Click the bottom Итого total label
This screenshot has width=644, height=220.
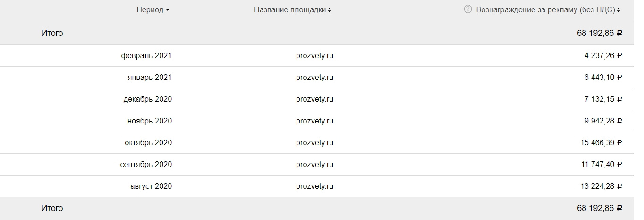coord(52,208)
